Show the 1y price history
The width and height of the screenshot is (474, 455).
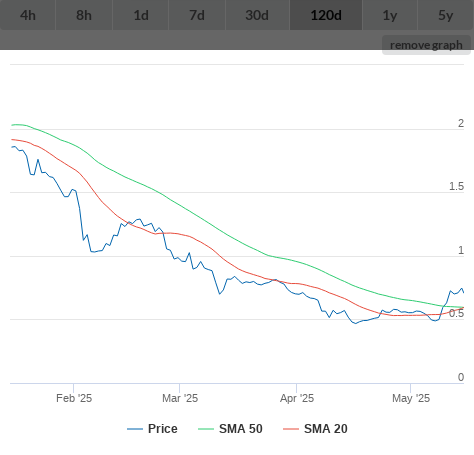click(390, 15)
